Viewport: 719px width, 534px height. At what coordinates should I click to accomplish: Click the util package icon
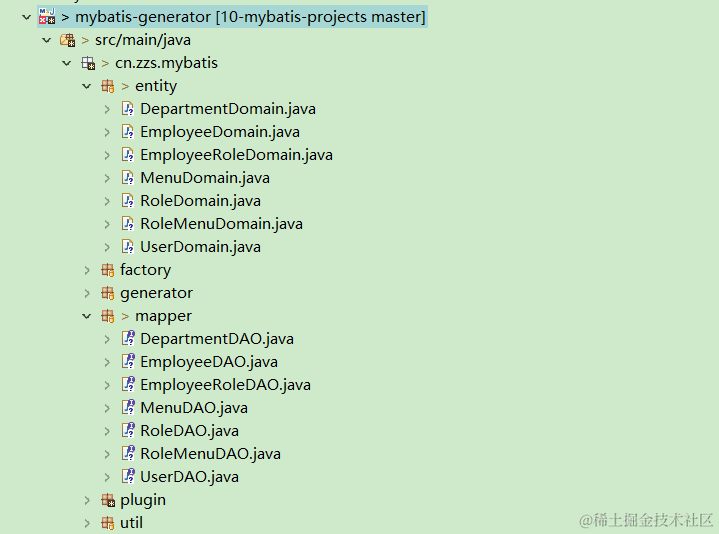(x=108, y=523)
